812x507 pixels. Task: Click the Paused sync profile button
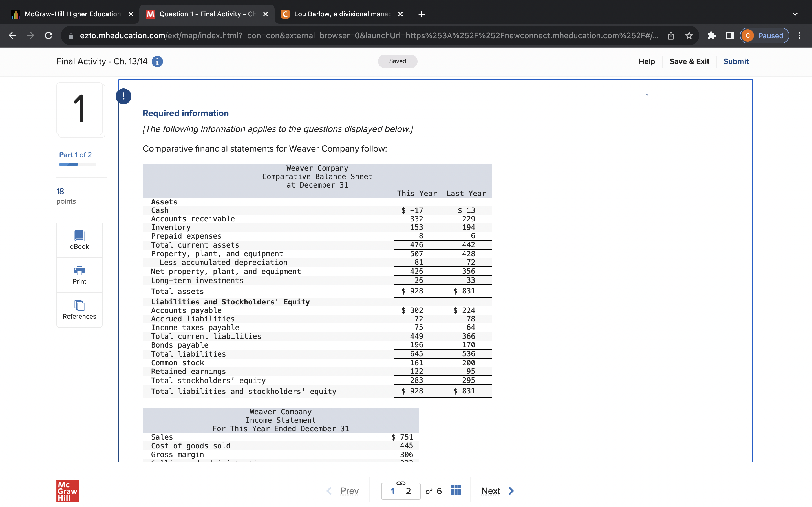click(x=764, y=35)
